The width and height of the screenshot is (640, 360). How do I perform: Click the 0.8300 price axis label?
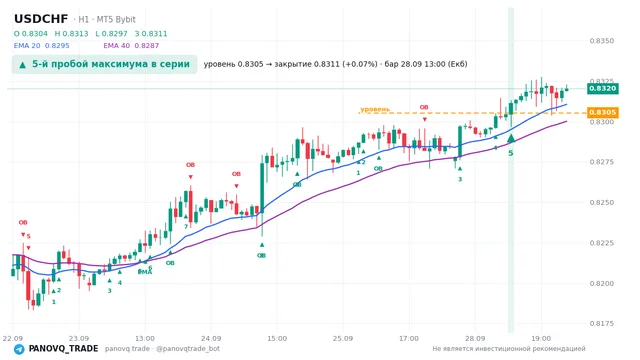602,122
